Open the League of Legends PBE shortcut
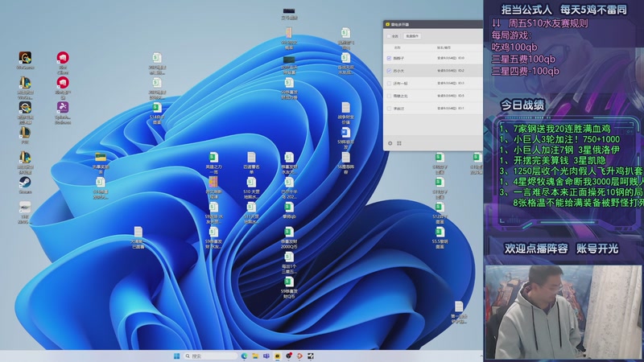Viewport: 644px width, 362px height. pyautogui.click(x=25, y=135)
